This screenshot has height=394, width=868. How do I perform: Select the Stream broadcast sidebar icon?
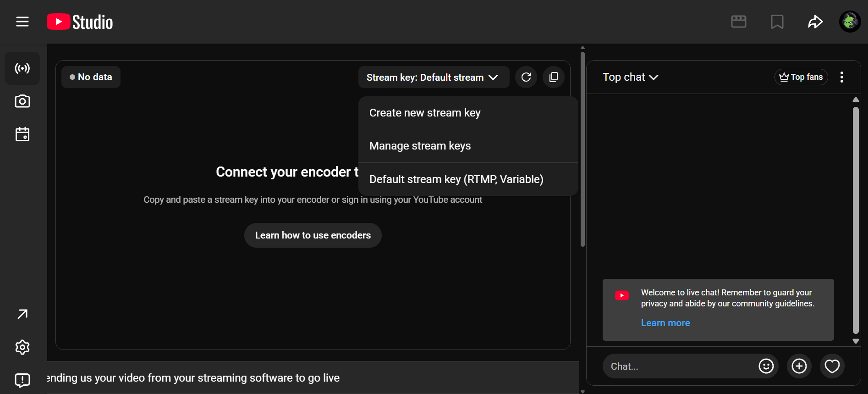pos(22,68)
